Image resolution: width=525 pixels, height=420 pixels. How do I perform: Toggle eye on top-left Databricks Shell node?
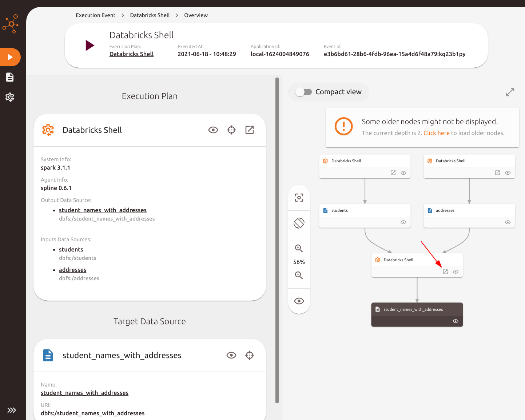pyautogui.click(x=403, y=173)
